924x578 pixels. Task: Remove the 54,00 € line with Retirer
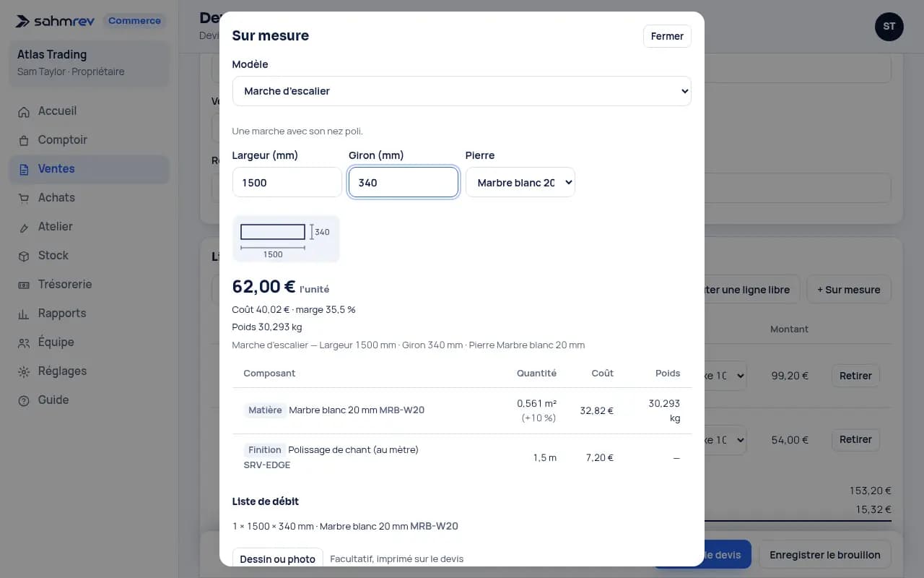(855, 439)
